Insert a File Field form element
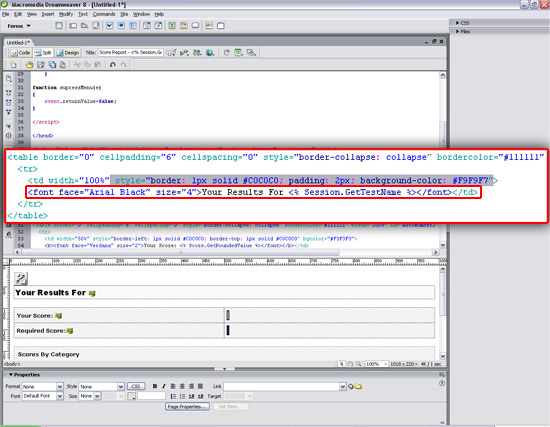This screenshot has width=550, height=427. coord(184,26)
